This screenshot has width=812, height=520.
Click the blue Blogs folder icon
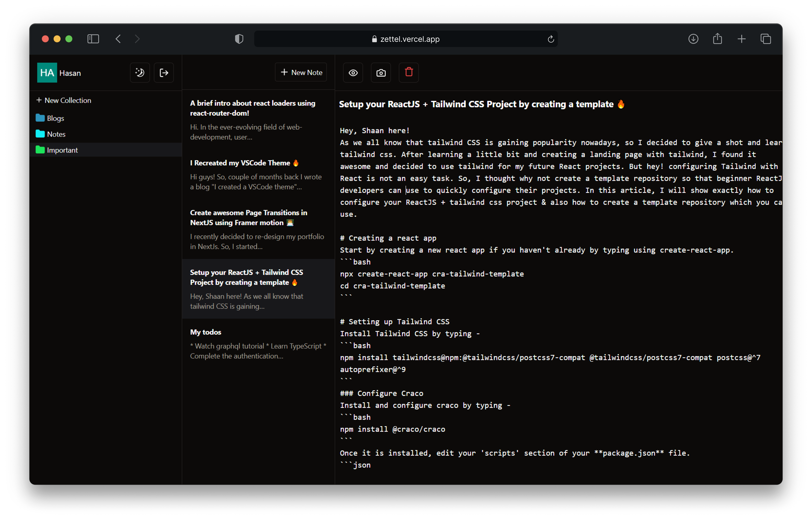[40, 118]
